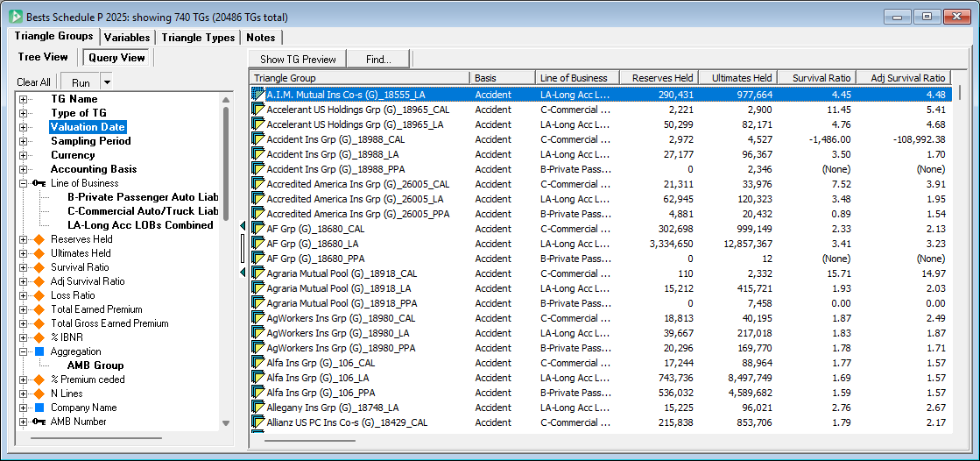The image size is (980, 461).
Task: Sort by Basis column header
Action: (503, 78)
